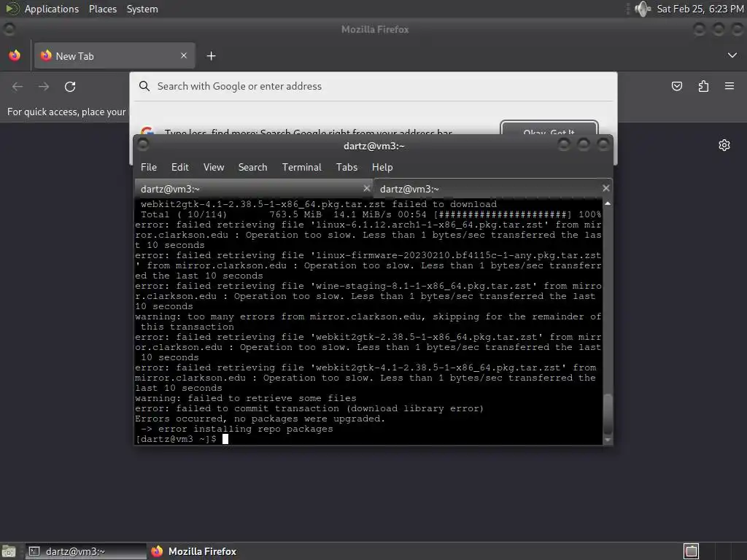This screenshot has width=747, height=560.
Task: Open the terminal Help menu
Action: pyautogui.click(x=382, y=167)
